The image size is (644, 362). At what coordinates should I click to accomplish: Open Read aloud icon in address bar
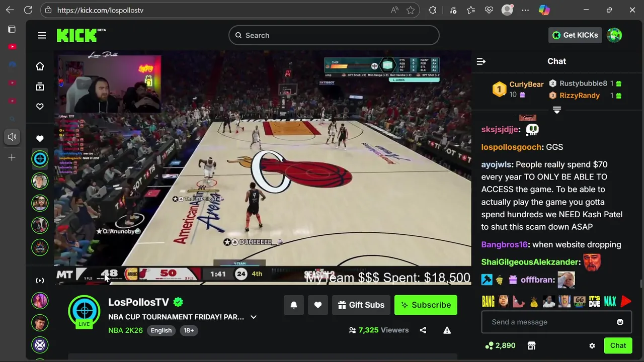[x=394, y=10]
